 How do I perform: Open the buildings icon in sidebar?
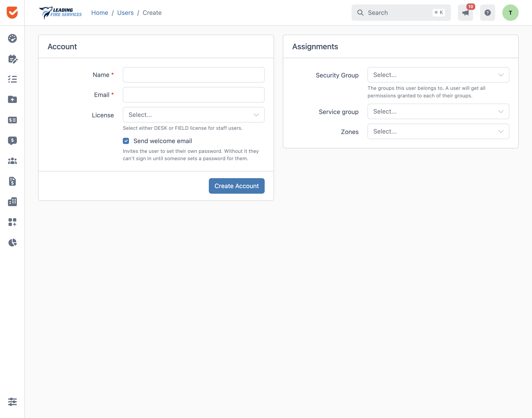coord(12,202)
